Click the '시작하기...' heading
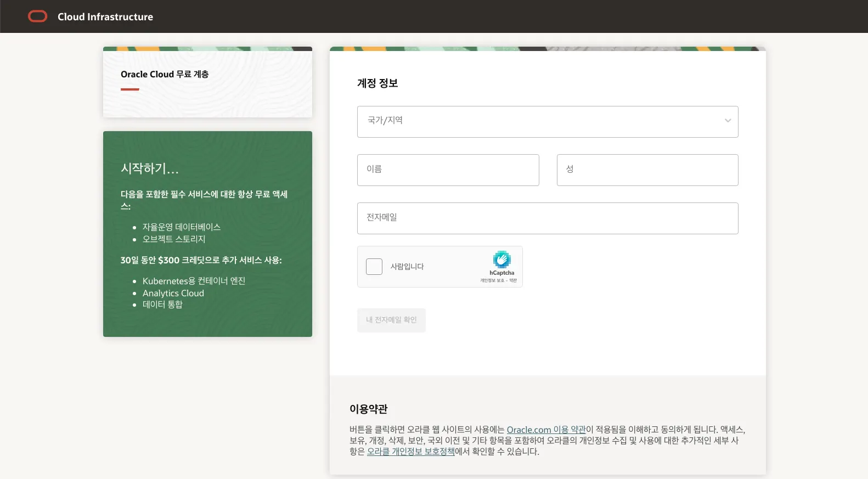 coord(150,168)
